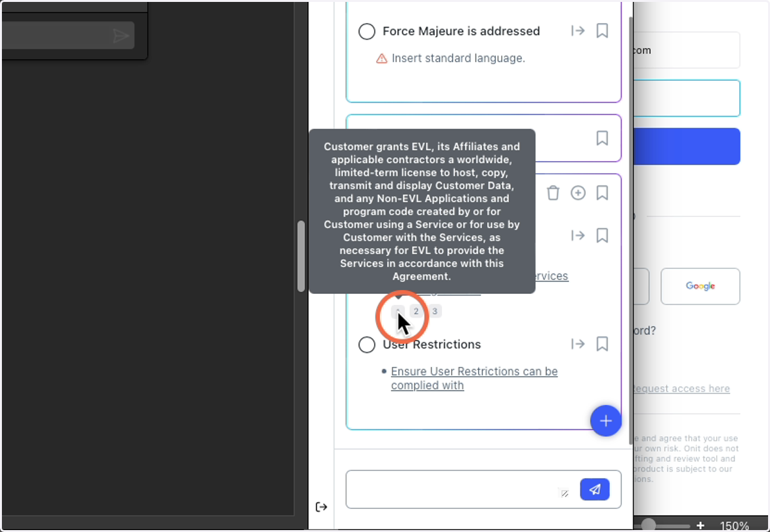Click the circled plus icon beside trash

coord(578,193)
